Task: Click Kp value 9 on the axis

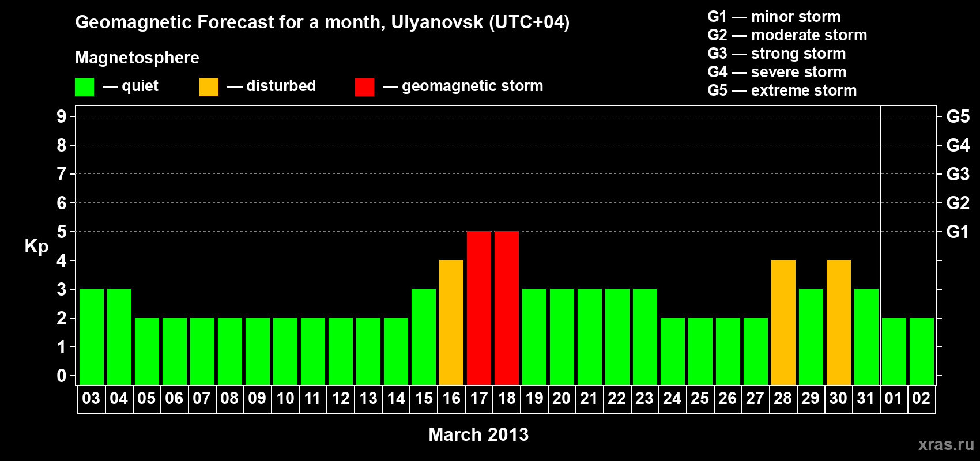Action: [x=62, y=116]
